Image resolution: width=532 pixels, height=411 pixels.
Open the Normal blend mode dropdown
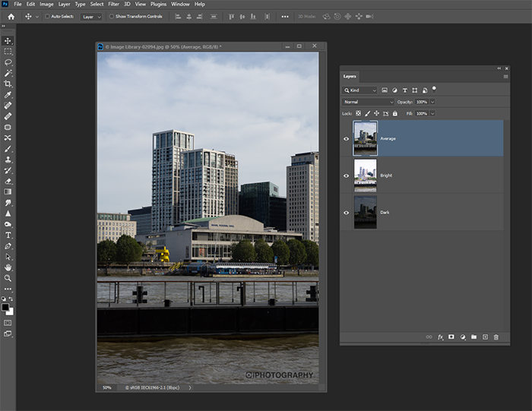point(368,102)
